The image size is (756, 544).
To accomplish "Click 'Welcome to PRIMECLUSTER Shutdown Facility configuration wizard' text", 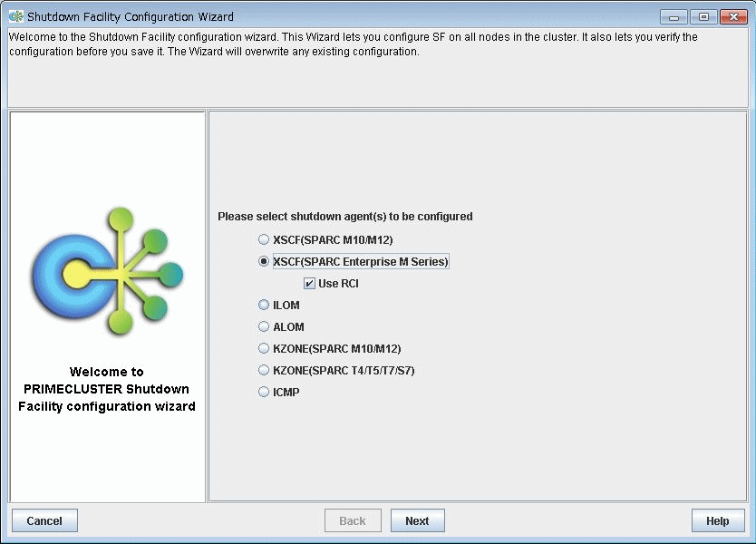I will 107,389.
